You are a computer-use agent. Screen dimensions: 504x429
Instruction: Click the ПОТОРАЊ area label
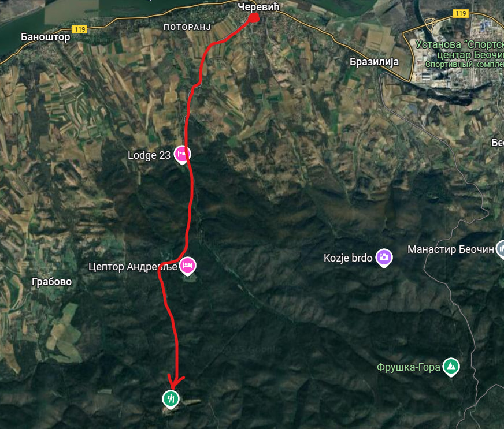click(187, 27)
